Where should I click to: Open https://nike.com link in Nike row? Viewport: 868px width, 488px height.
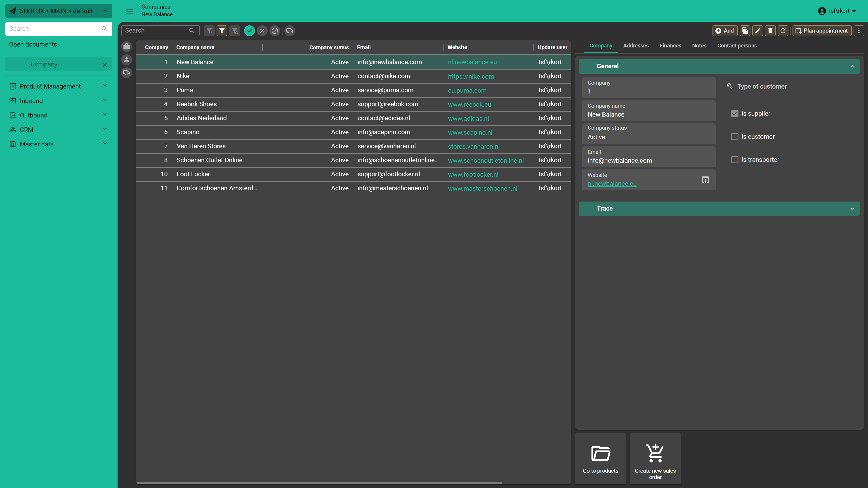pyautogui.click(x=471, y=76)
